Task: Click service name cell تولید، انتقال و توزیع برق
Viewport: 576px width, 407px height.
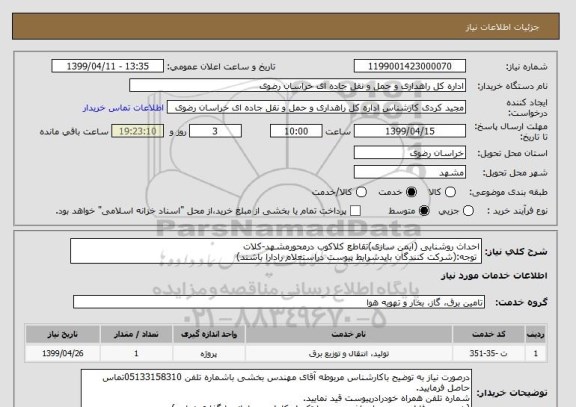Action: pos(349,353)
